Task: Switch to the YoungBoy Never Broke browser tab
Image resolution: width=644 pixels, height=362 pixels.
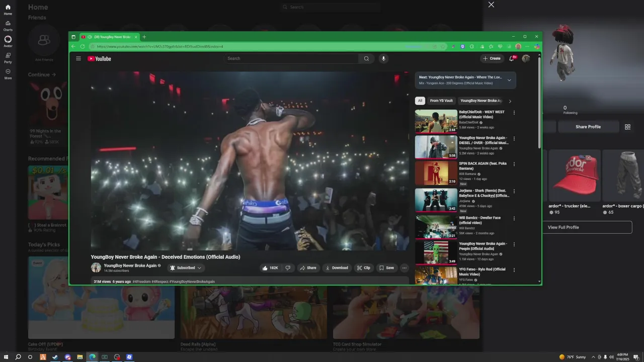Action: (x=109, y=37)
